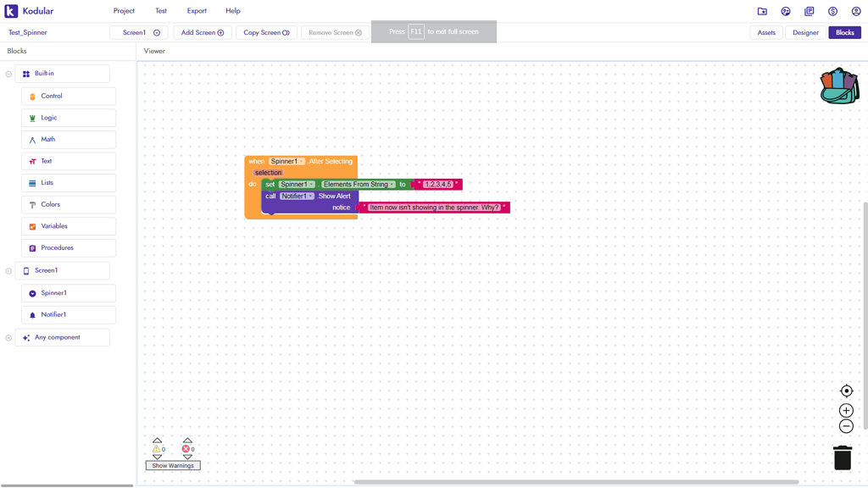Image resolution: width=868 pixels, height=488 pixels.
Task: Collapse the Built-in blocks tree
Action: (8, 74)
